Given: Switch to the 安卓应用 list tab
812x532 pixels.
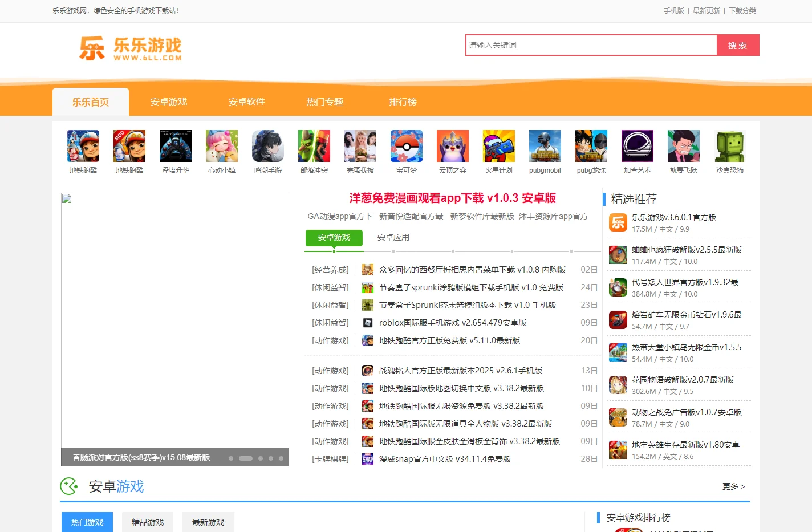Looking at the screenshot, I should pyautogui.click(x=393, y=237).
